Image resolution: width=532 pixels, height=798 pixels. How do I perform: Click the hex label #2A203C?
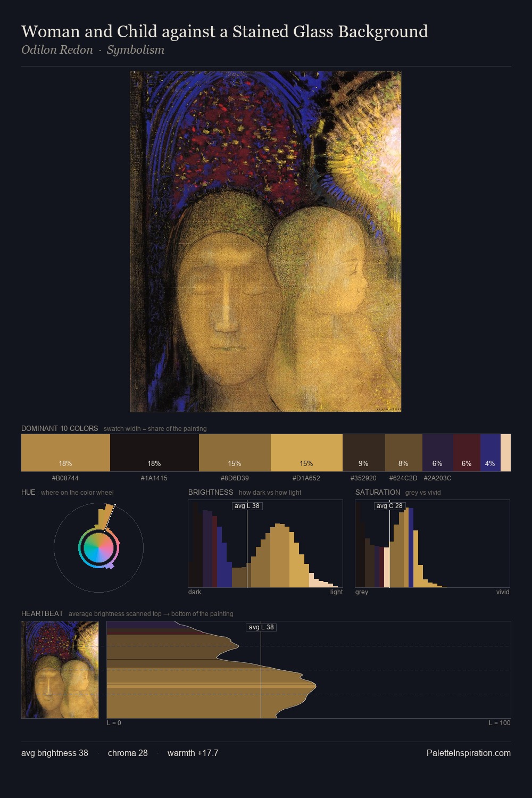coord(437,478)
